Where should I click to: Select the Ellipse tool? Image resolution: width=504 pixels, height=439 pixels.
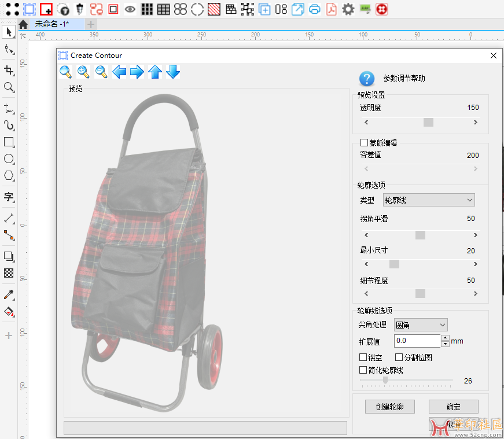coord(9,158)
